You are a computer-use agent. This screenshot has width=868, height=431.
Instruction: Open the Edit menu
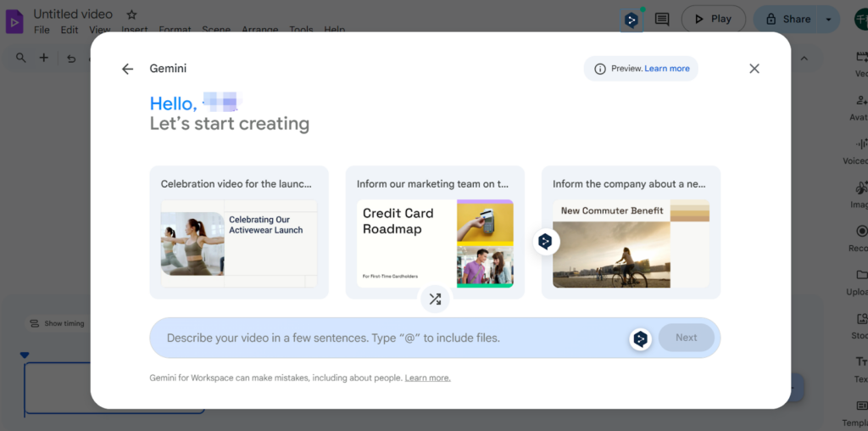point(70,30)
